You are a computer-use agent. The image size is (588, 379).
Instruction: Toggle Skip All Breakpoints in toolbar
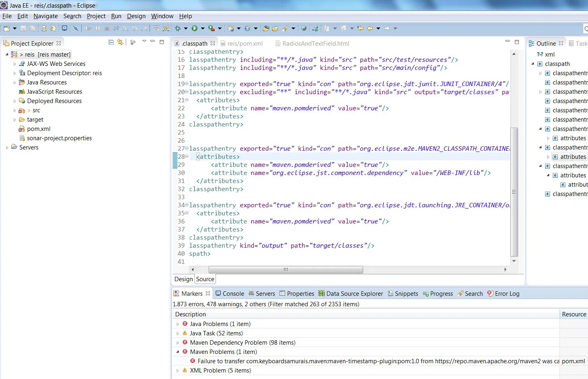click(76, 28)
